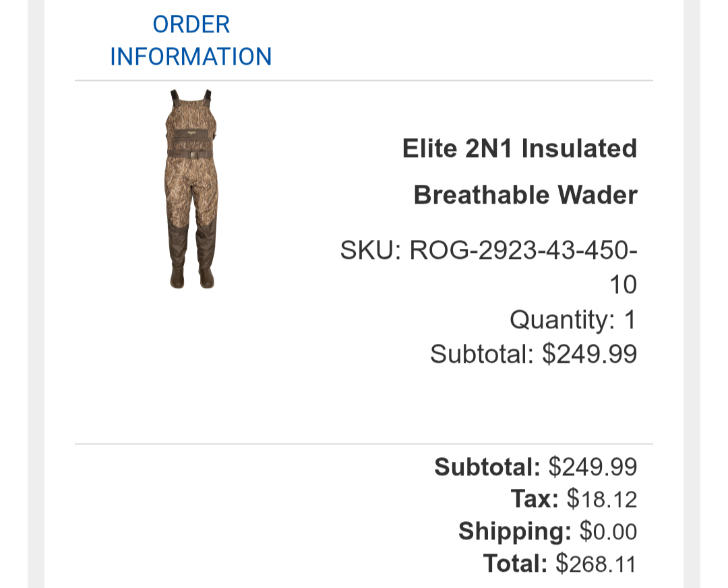Click the bold Tax label
Image resolution: width=728 pixels, height=588 pixels.
pos(535,499)
